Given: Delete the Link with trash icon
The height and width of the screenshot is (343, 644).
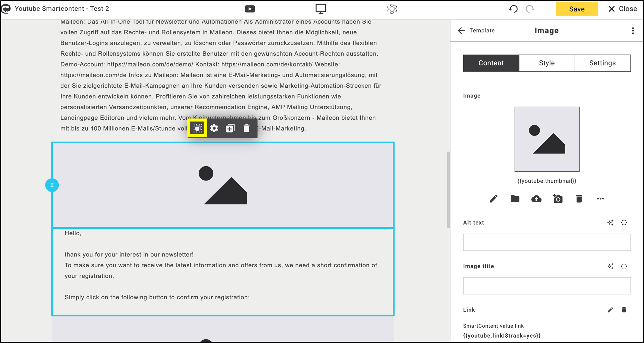Looking at the screenshot, I should pos(624,310).
